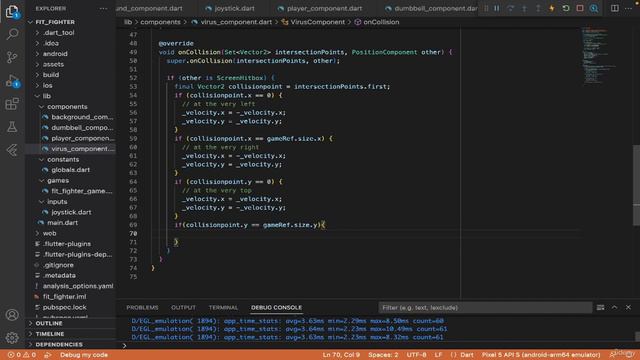Click onCollision in the breadcrumb
Image resolution: width=640 pixels, height=360 pixels.
(x=381, y=22)
